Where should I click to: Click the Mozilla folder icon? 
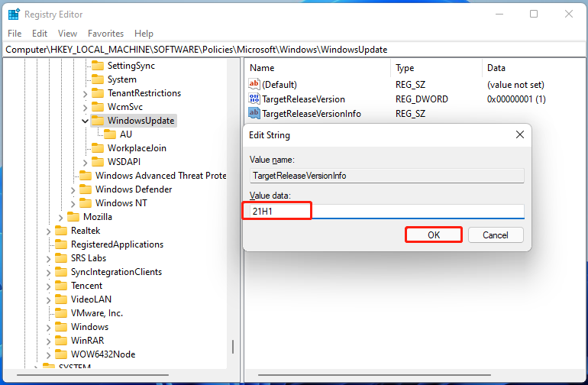(x=73, y=216)
